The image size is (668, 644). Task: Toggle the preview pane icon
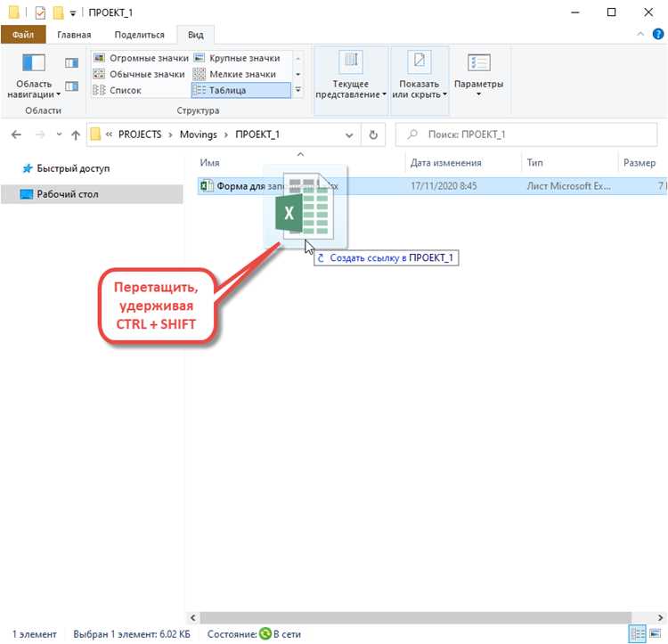71,63
